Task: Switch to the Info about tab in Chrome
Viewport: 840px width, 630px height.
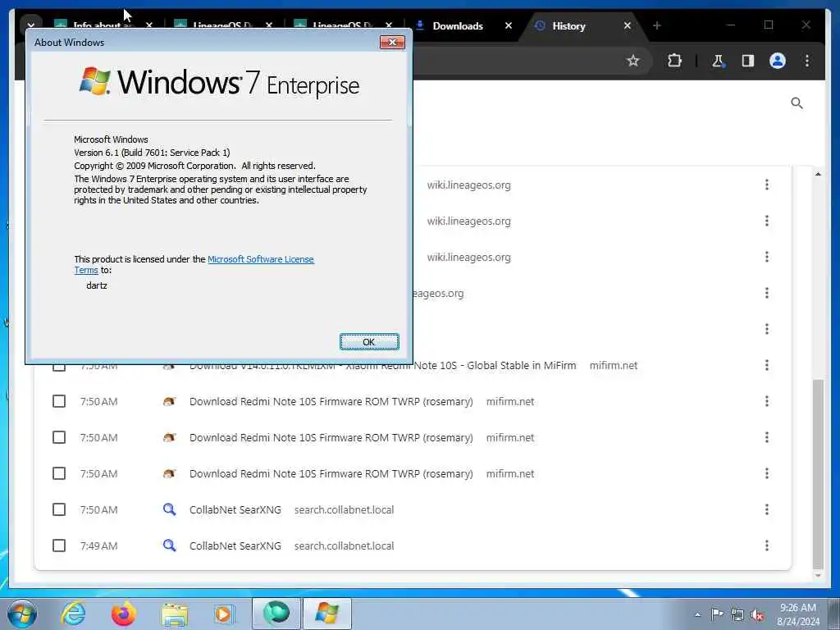Action: (102, 25)
